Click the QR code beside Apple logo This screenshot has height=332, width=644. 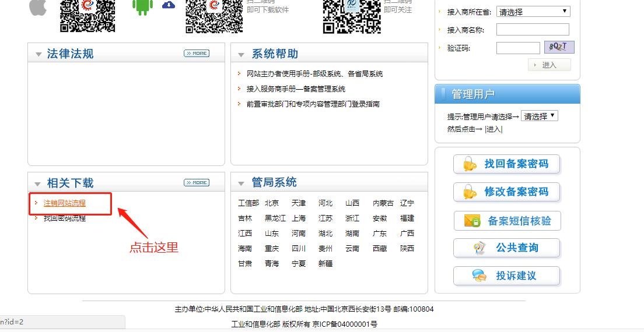click(87, 16)
